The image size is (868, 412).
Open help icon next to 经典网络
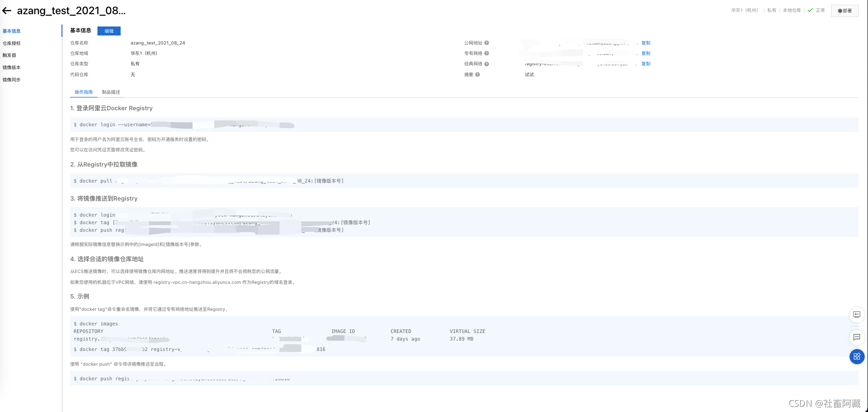click(x=487, y=64)
